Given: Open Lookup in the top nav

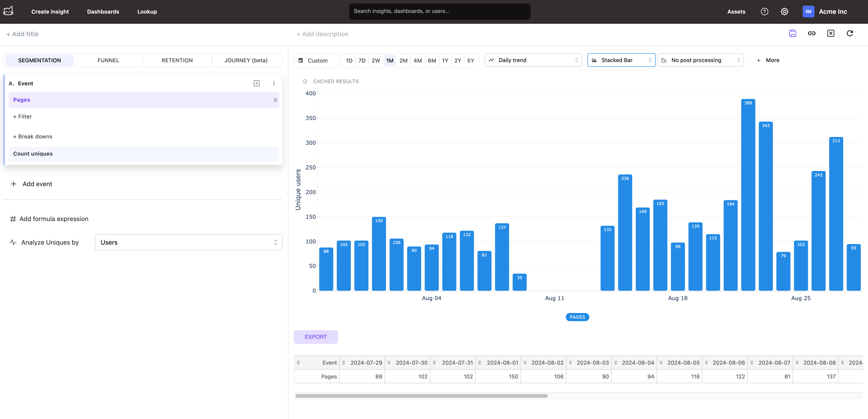Looking at the screenshot, I should pos(147,12).
